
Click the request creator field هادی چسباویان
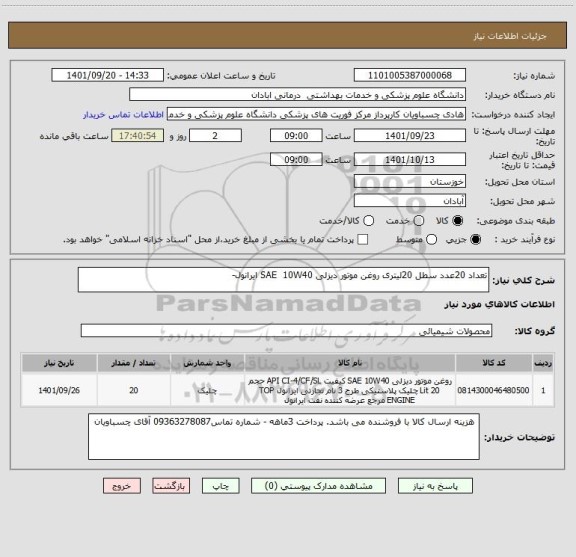[x=316, y=114]
